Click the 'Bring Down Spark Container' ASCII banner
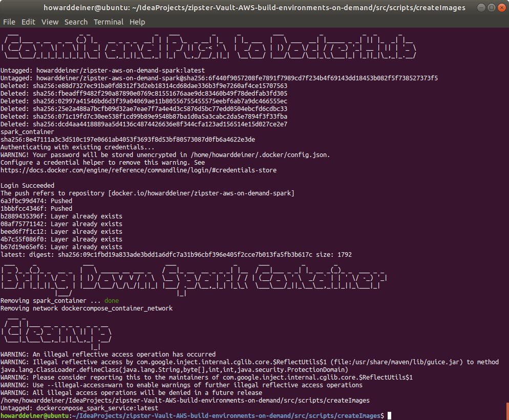Screen dimensions: 509x420 click(194, 279)
